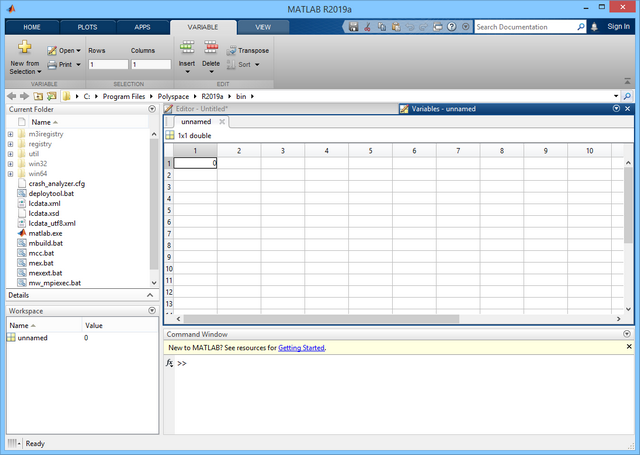Switch to the VIEW tab
The width and height of the screenshot is (640, 455).
pos(263,27)
